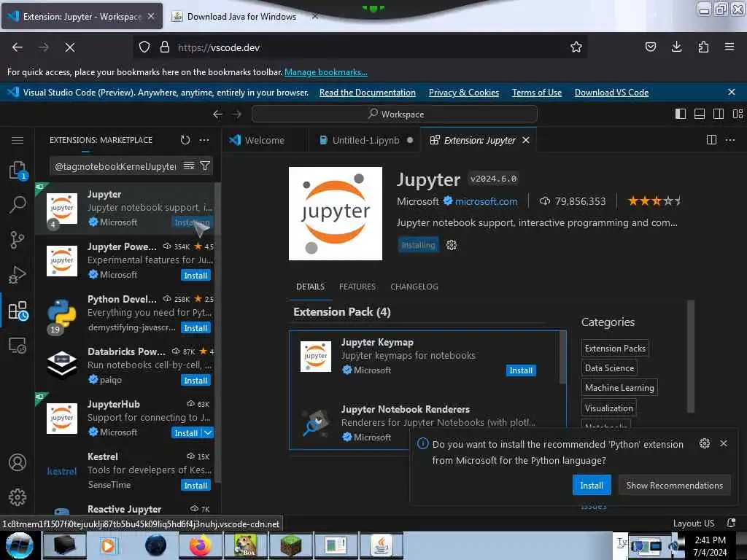Open Run and Debug view
The image size is (747, 560).
point(18,275)
